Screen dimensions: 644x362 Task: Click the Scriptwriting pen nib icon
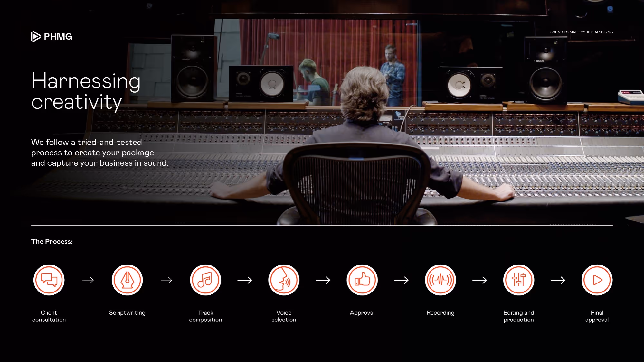tap(127, 280)
